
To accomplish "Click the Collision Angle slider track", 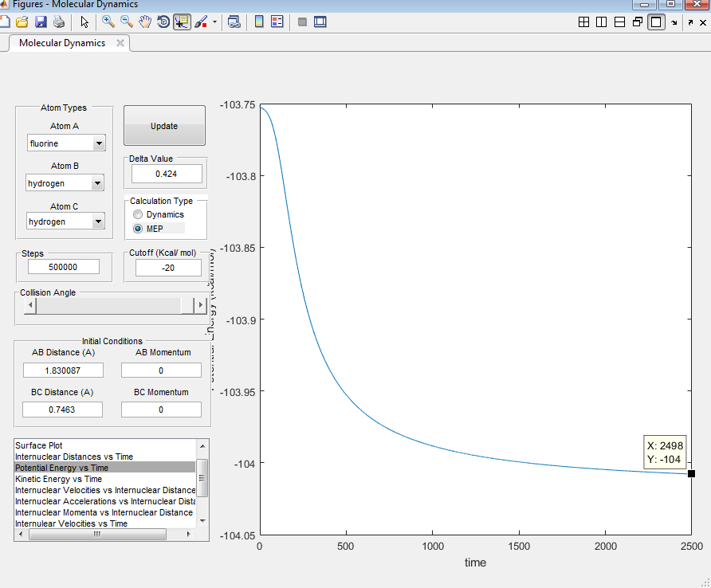I will 108,305.
